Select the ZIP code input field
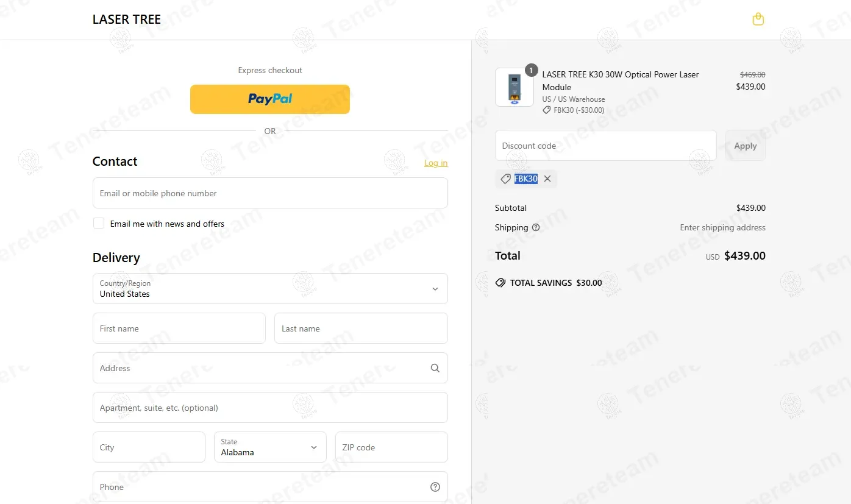Viewport: 851px width, 504px height. 391,447
